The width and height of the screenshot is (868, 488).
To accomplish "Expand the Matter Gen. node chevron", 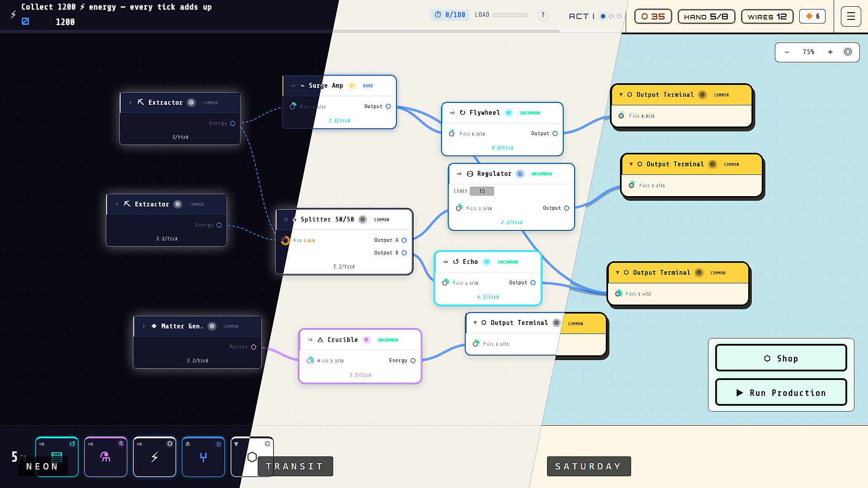I will (144, 326).
